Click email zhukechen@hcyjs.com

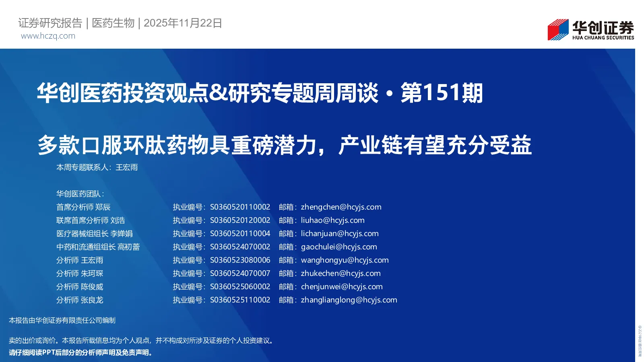[x=341, y=273]
